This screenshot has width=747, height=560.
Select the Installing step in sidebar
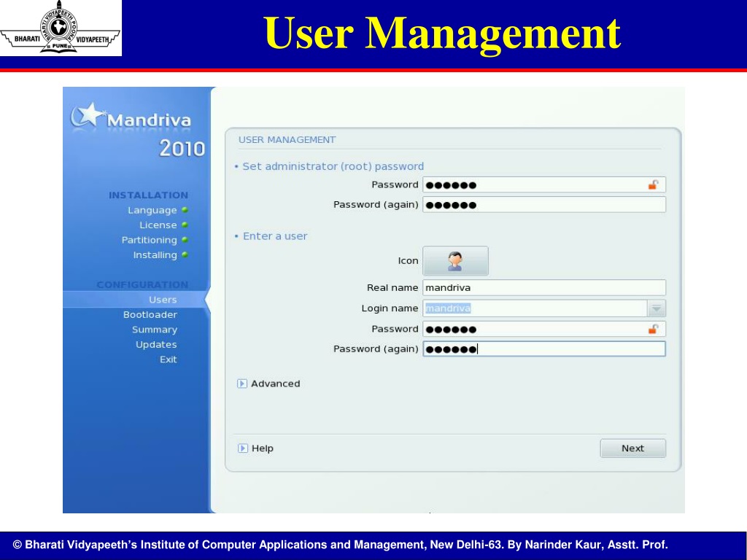155,255
